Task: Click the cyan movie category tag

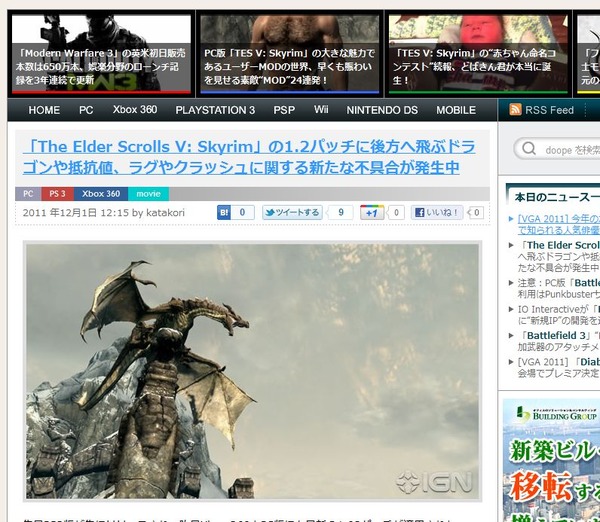Action: (x=148, y=194)
